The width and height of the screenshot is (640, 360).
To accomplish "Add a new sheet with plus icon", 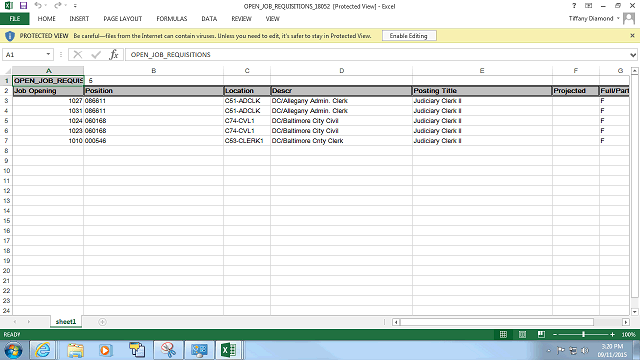I will [102, 322].
